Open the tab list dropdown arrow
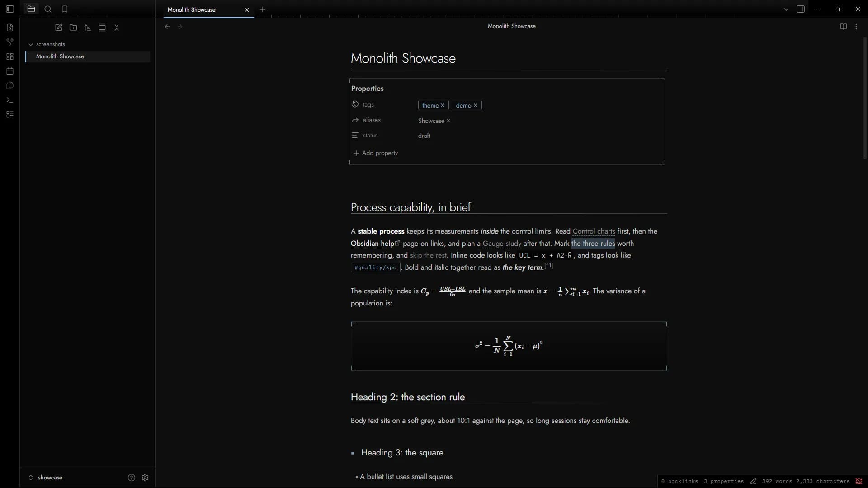The image size is (868, 488). click(x=786, y=9)
